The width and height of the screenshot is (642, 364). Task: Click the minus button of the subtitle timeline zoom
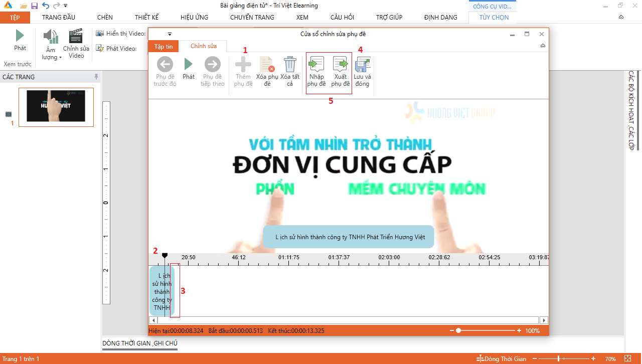click(x=452, y=331)
